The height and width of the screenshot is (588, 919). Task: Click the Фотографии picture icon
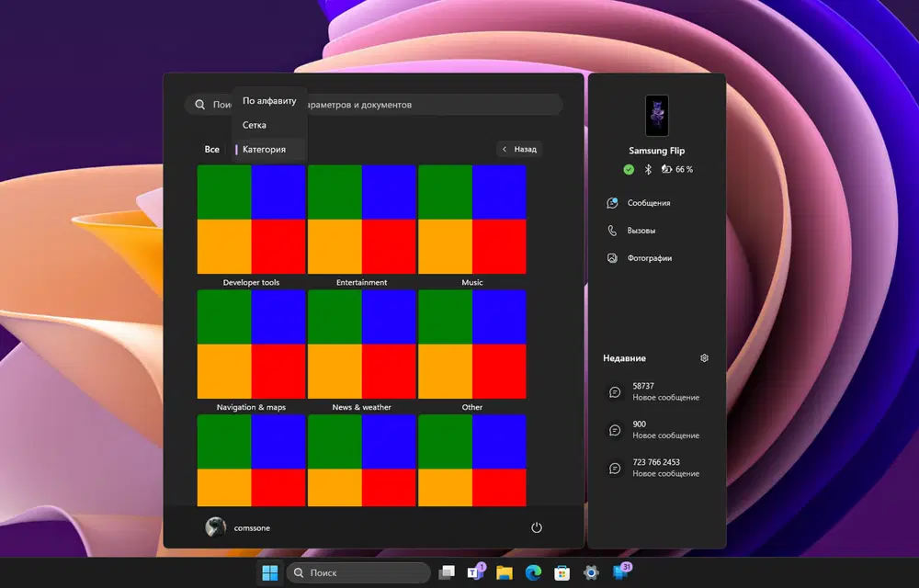point(612,257)
